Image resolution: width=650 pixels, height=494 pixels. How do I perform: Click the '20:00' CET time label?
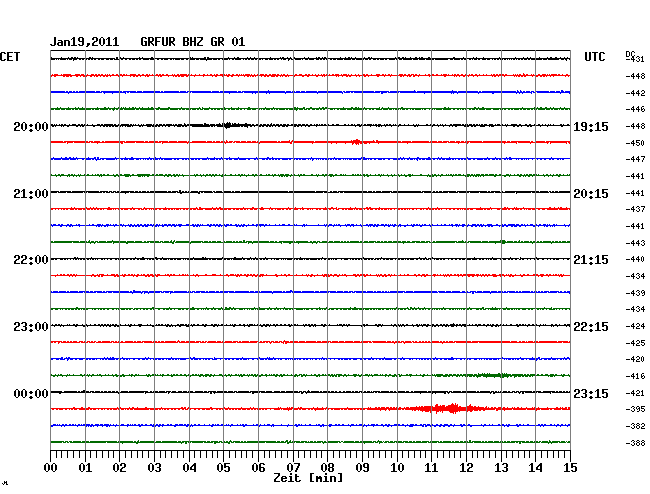[31, 126]
